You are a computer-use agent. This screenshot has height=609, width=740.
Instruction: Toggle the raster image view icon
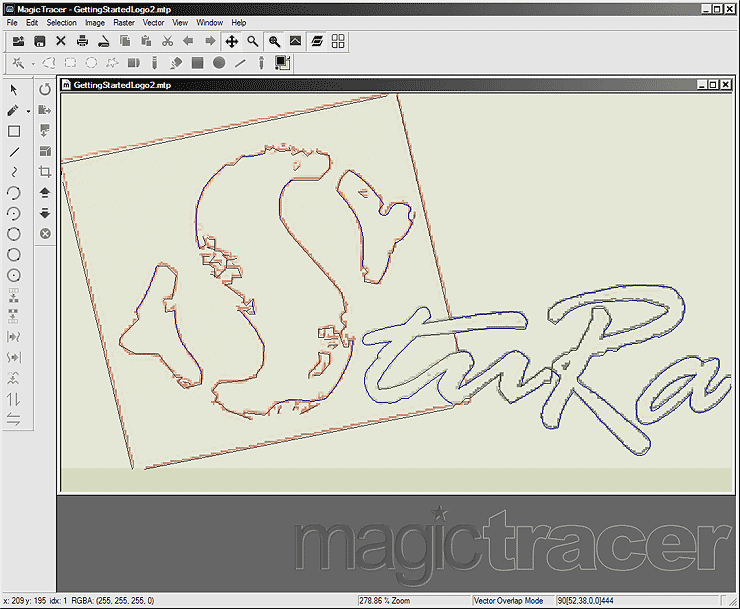pos(295,42)
